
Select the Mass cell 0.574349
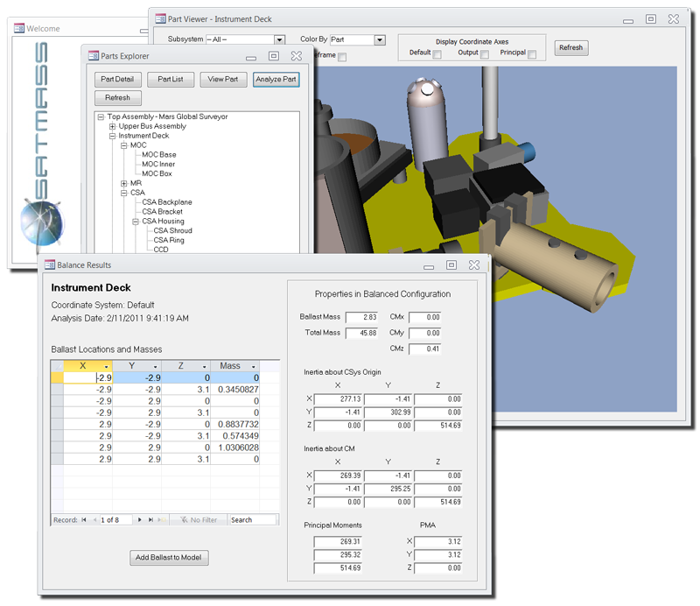click(234, 436)
